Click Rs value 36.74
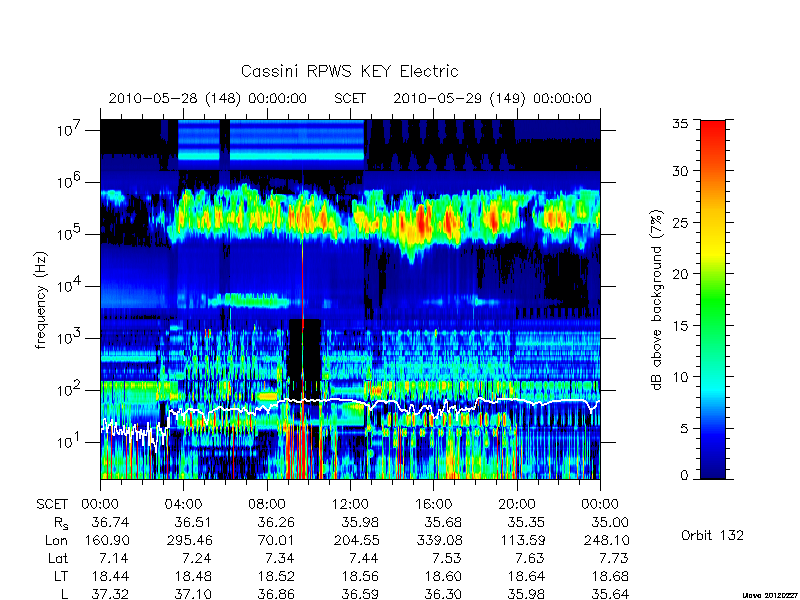 click(110, 522)
